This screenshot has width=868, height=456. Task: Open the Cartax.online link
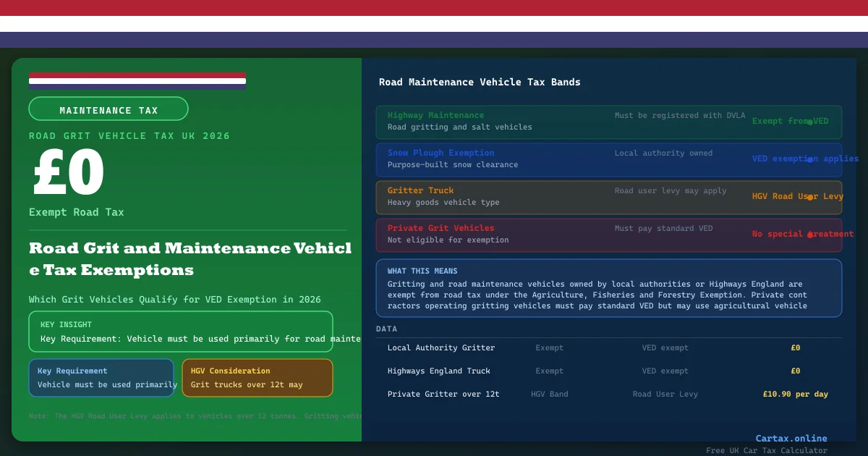[x=791, y=438]
